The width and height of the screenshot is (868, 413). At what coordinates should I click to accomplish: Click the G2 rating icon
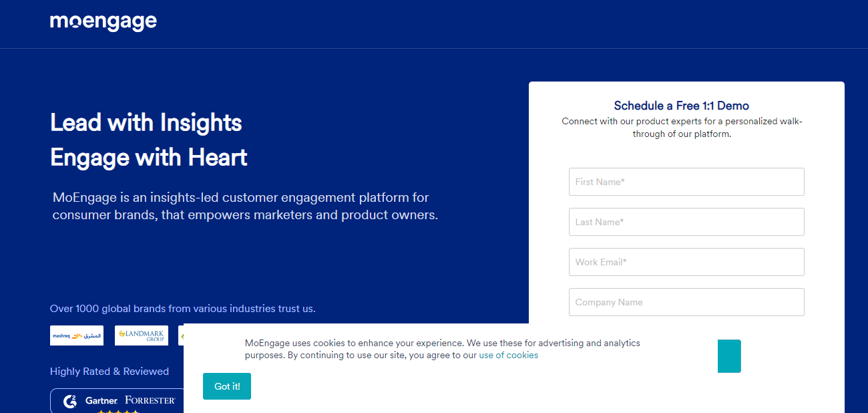(70, 401)
